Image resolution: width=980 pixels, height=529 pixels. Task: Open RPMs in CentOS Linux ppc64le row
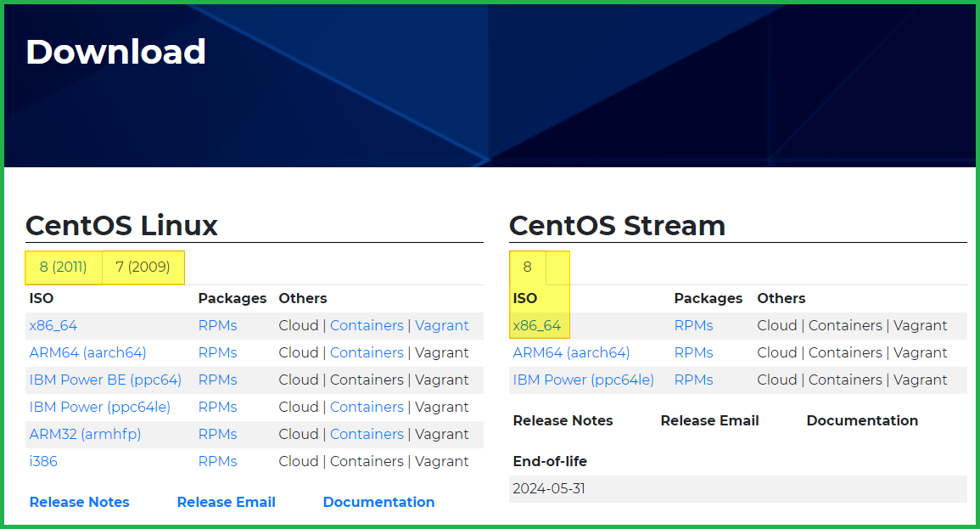point(217,407)
